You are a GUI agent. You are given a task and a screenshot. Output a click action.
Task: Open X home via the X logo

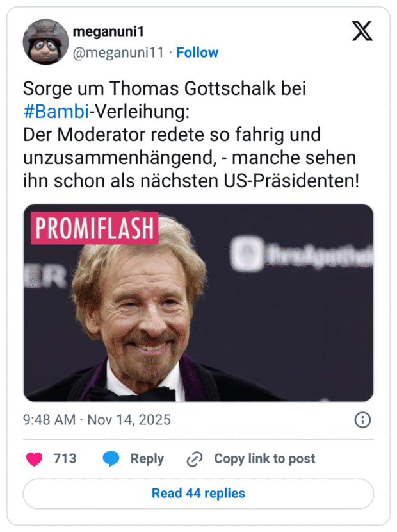[363, 30]
